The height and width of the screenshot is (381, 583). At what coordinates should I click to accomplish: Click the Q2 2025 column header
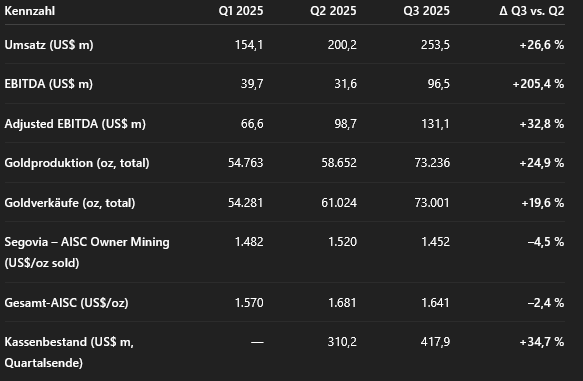click(x=334, y=11)
